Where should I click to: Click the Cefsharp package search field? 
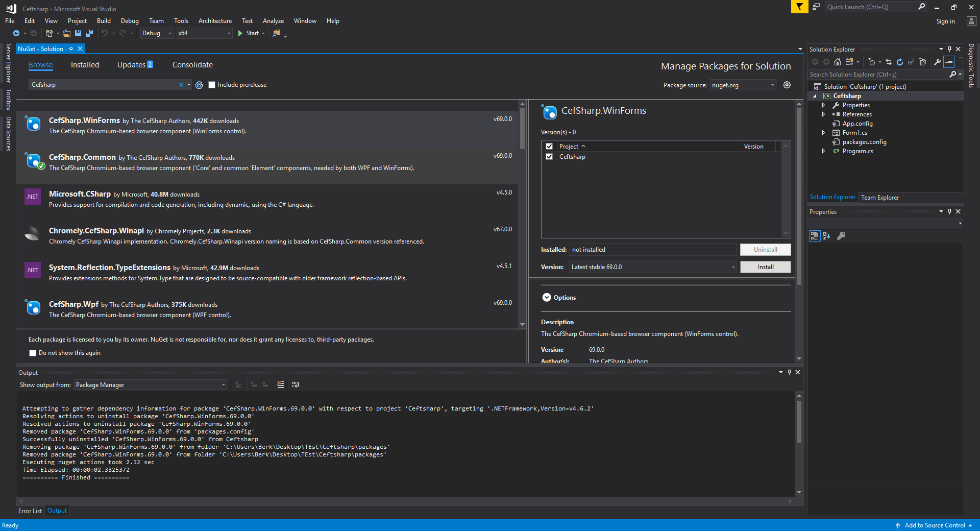pyautogui.click(x=104, y=85)
